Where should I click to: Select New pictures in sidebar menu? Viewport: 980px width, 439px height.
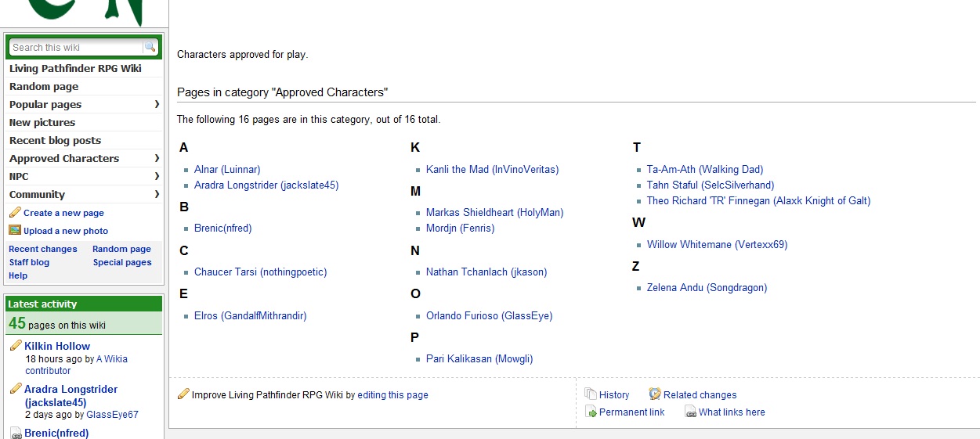click(x=42, y=122)
